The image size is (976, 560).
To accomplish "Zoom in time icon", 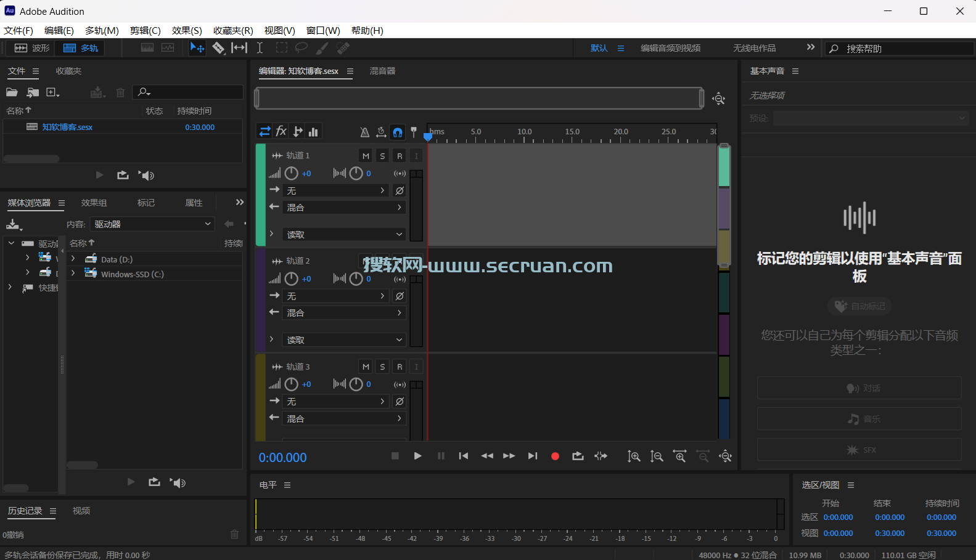I will [679, 457].
